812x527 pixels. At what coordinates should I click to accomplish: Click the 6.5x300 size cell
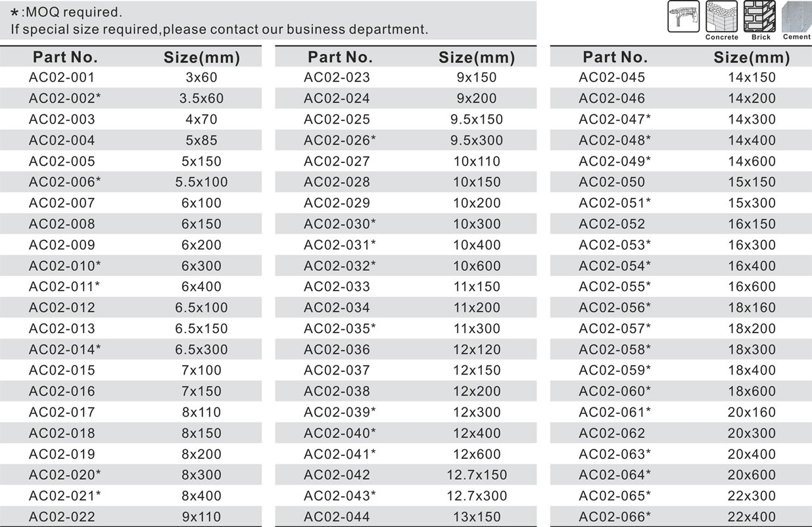coord(201,350)
